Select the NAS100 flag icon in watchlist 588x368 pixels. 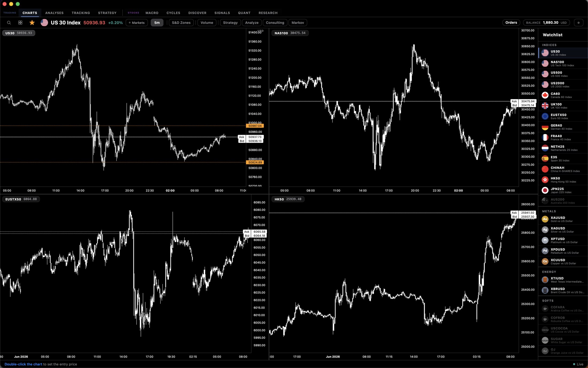point(545,64)
